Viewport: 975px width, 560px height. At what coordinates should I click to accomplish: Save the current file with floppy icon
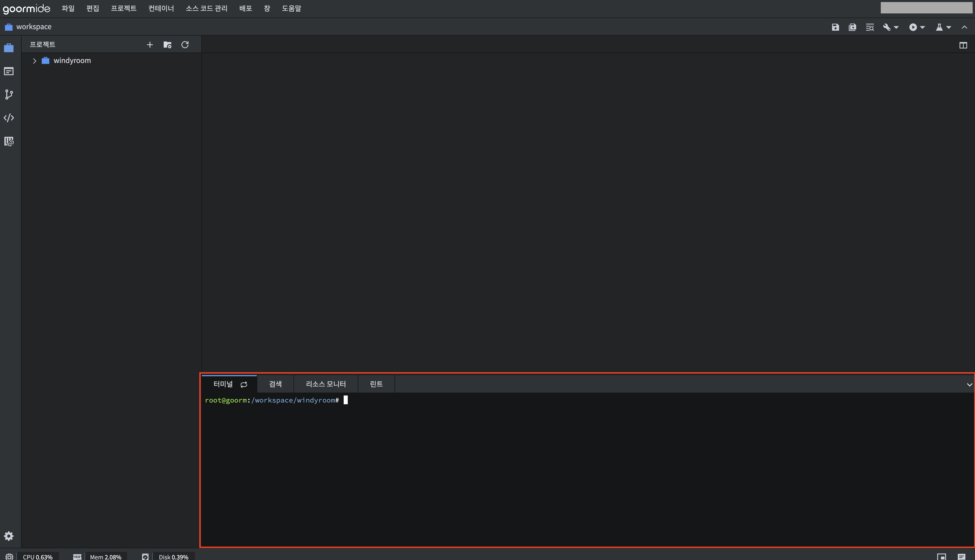click(835, 27)
